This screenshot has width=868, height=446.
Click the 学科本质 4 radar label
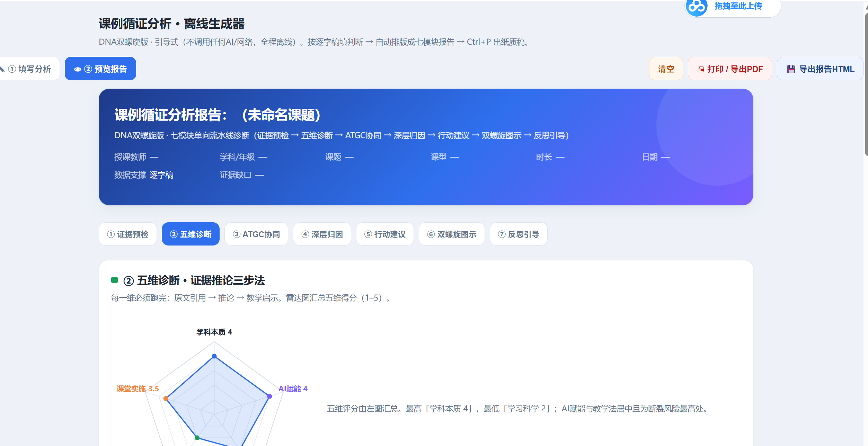tap(214, 332)
